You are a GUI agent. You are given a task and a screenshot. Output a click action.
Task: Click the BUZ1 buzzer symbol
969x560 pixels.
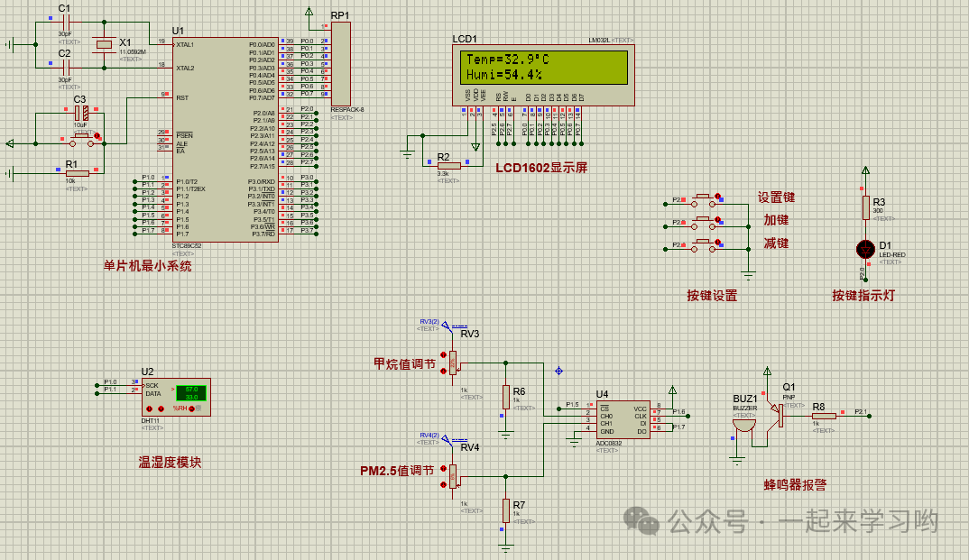click(x=743, y=426)
